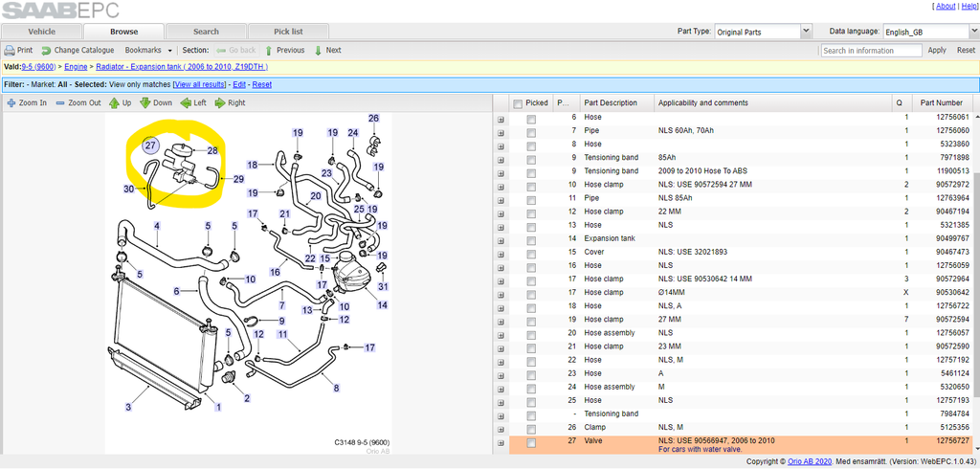
Task: Expand the Valve 12756727 row
Action: click(x=501, y=443)
